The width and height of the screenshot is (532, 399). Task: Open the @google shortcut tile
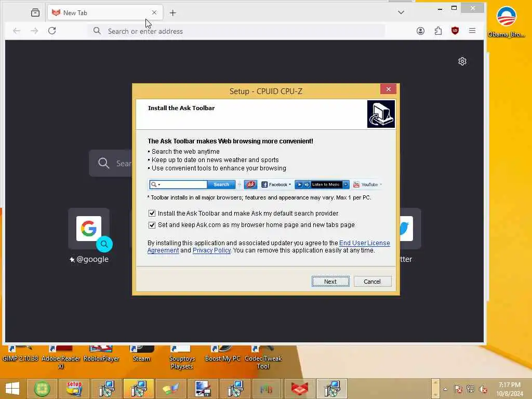(x=89, y=229)
